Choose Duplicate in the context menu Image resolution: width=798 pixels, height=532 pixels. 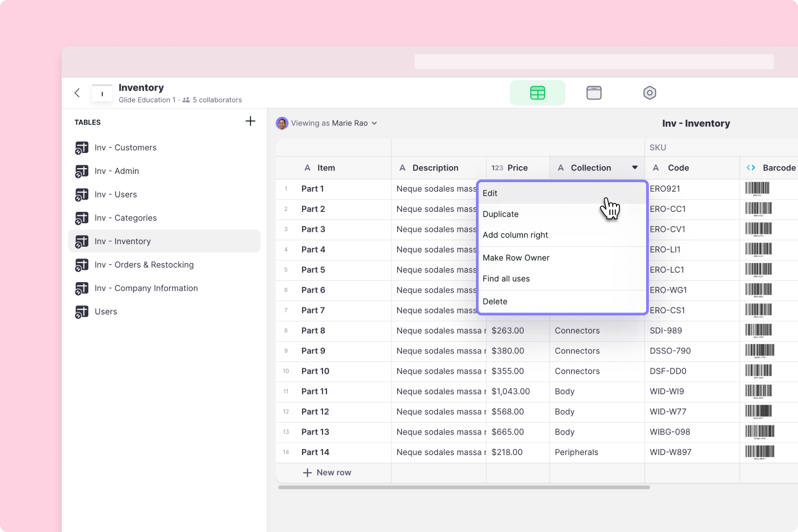click(501, 214)
